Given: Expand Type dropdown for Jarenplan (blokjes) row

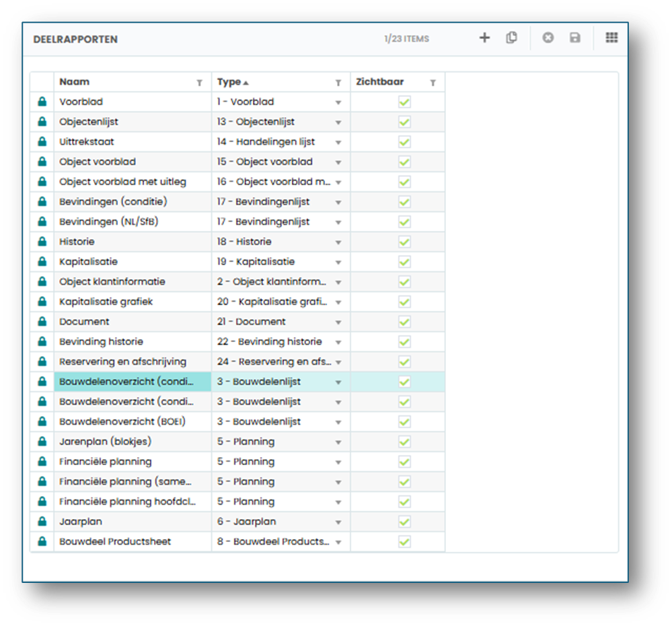Looking at the screenshot, I should 338,442.
